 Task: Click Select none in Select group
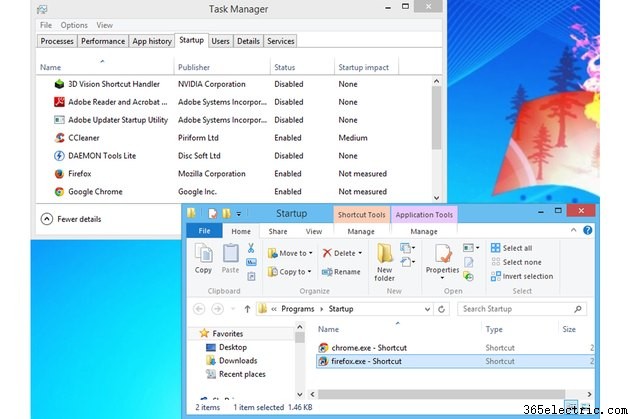pos(516,262)
